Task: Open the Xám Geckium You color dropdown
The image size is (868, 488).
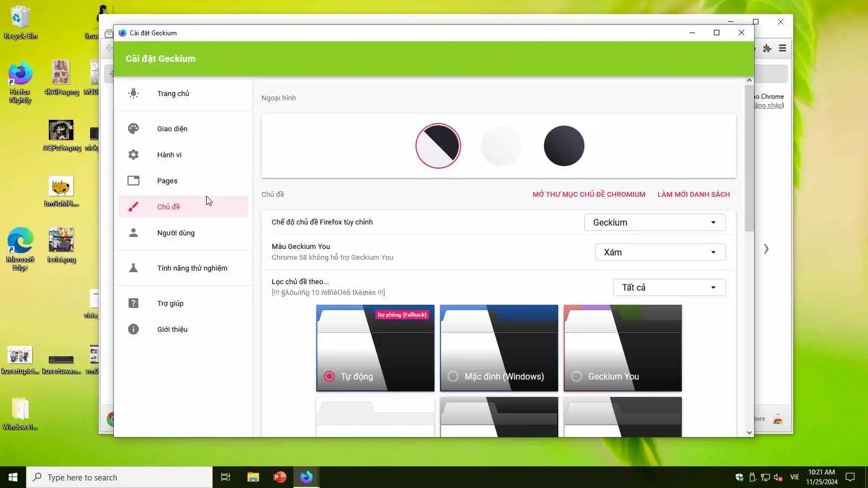Action: (660, 252)
